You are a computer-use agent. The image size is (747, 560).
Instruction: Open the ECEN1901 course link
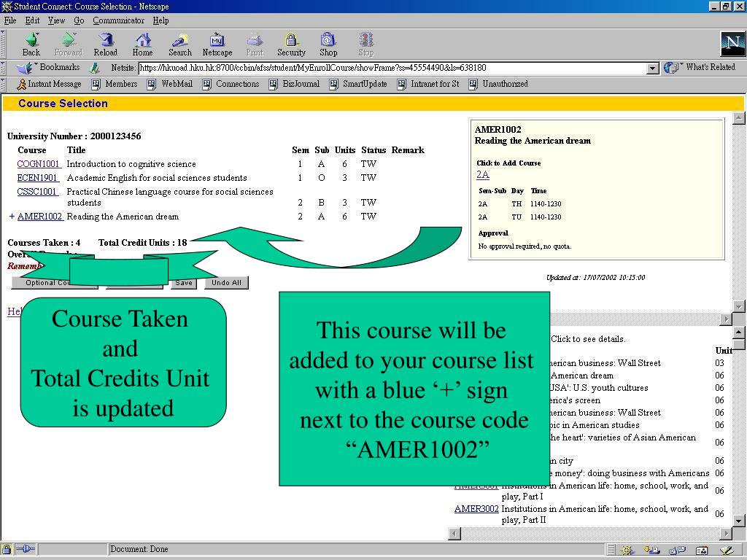coord(37,178)
